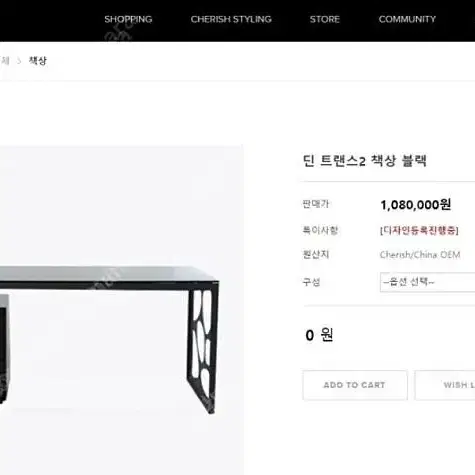Go to the STORE page
475x475 pixels.
tap(325, 19)
